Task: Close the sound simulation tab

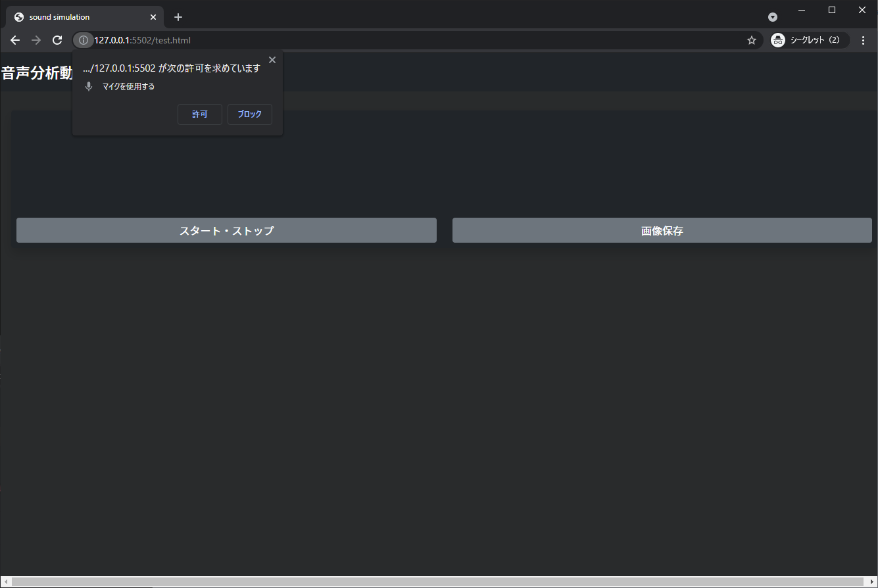Action: [153, 17]
